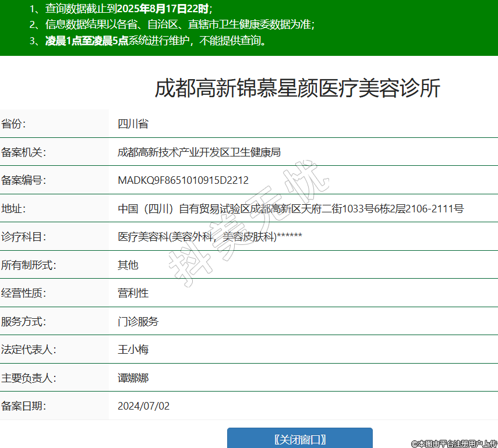Click the 关闭窗口 button
The height and width of the screenshot is (448, 498).
point(299,439)
